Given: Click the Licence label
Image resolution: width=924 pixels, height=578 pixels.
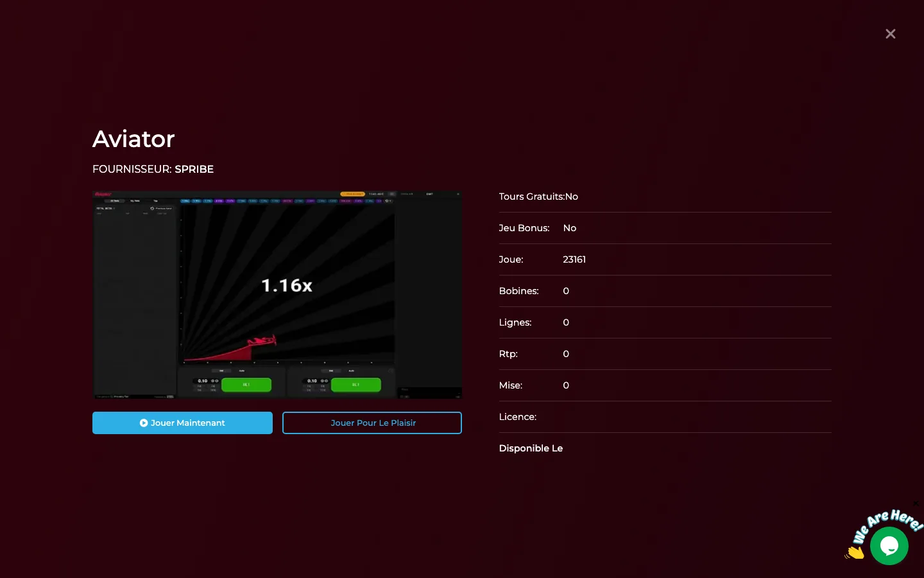Looking at the screenshot, I should coord(518,417).
